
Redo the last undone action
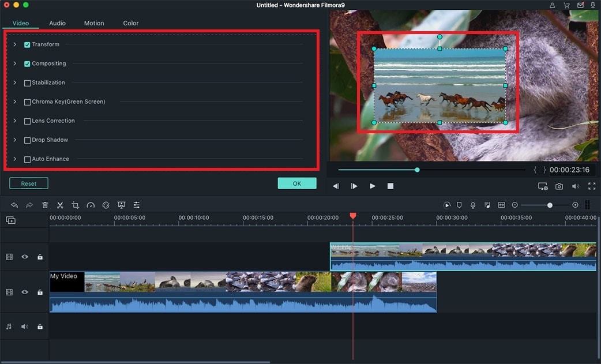29,205
